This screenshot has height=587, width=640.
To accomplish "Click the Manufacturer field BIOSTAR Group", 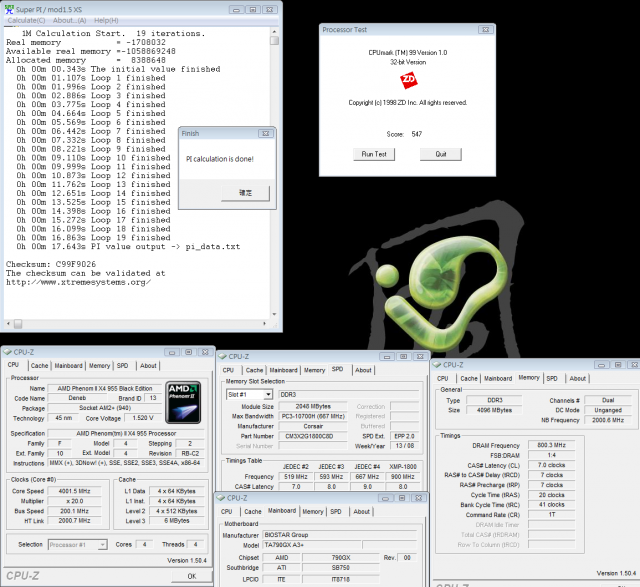I will tap(340, 535).
